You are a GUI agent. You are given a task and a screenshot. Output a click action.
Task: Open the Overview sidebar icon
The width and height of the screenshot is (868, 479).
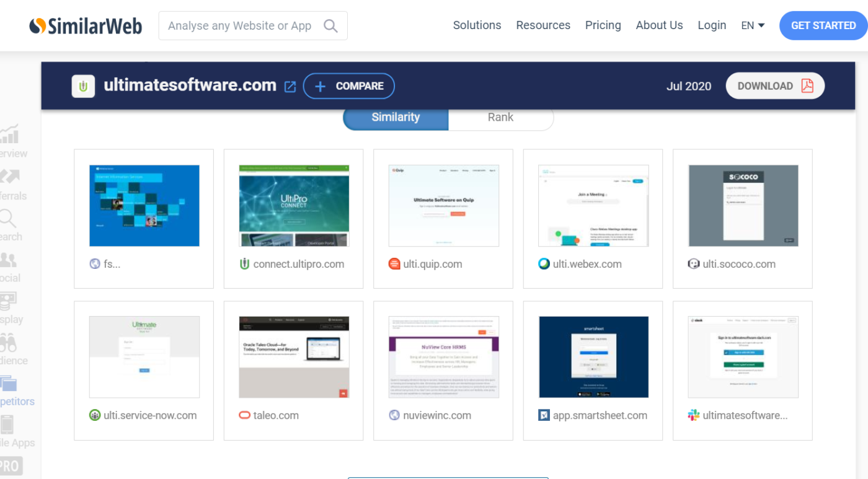tap(10, 134)
